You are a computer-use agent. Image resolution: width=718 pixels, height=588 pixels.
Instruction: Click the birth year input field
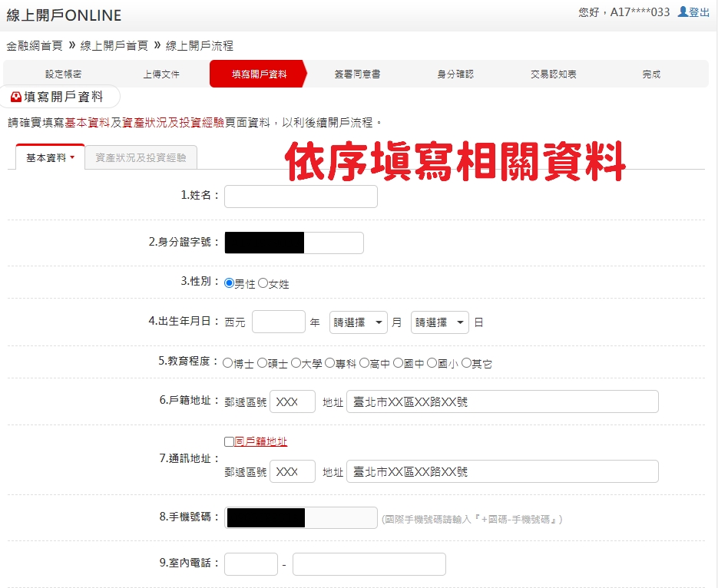(x=278, y=322)
